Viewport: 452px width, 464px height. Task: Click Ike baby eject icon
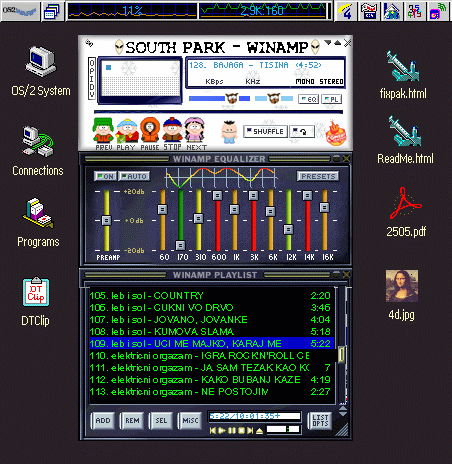tap(229, 132)
